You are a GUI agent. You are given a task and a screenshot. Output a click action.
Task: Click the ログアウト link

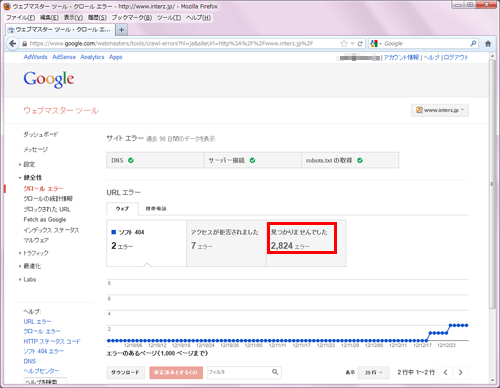(456, 57)
